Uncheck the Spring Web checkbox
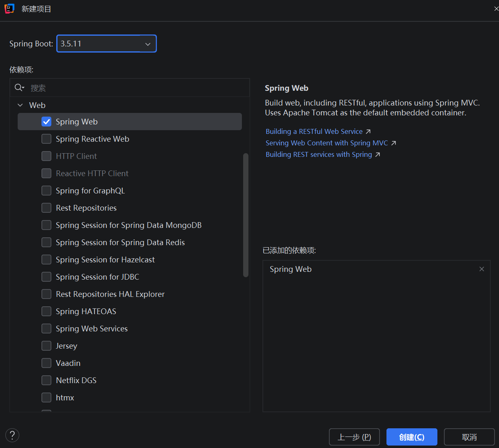The width and height of the screenshot is (499, 448). [46, 122]
